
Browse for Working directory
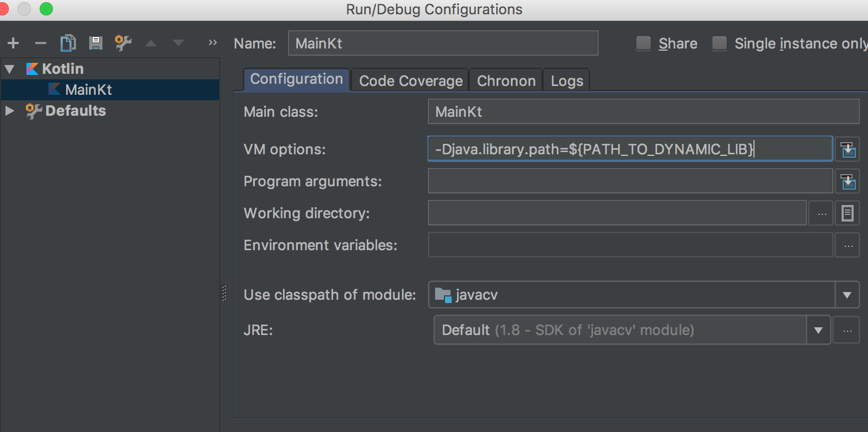point(821,213)
